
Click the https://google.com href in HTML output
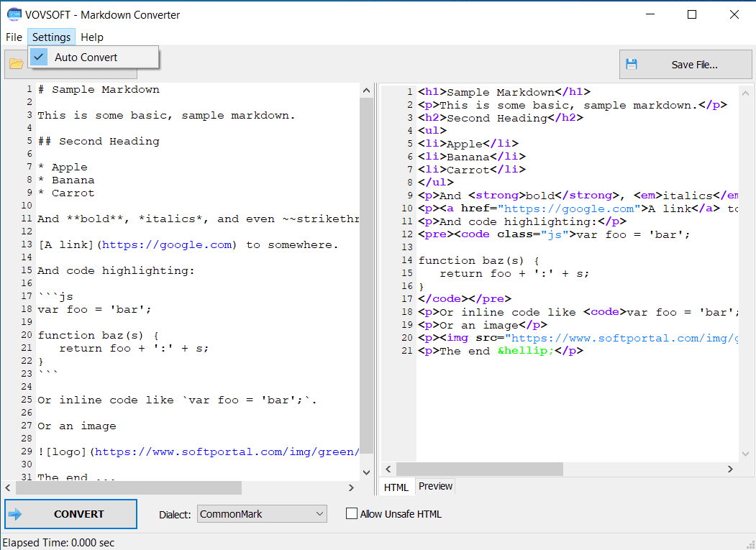[569, 208]
